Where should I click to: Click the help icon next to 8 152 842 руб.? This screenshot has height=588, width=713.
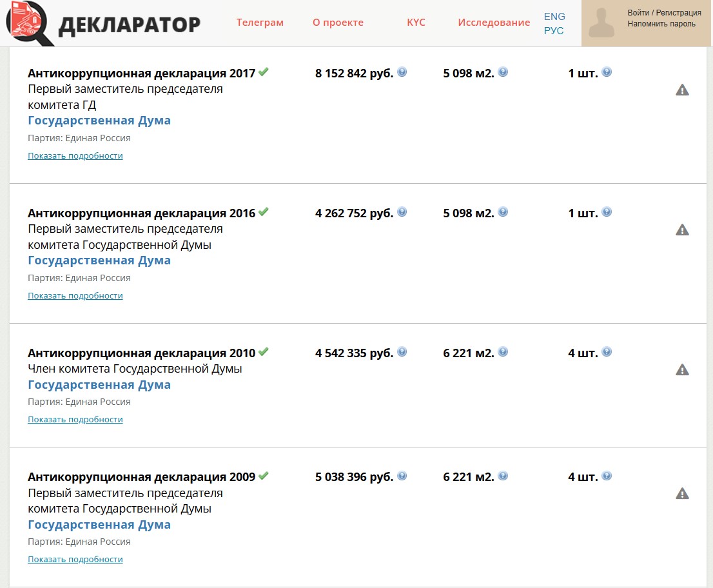click(402, 72)
